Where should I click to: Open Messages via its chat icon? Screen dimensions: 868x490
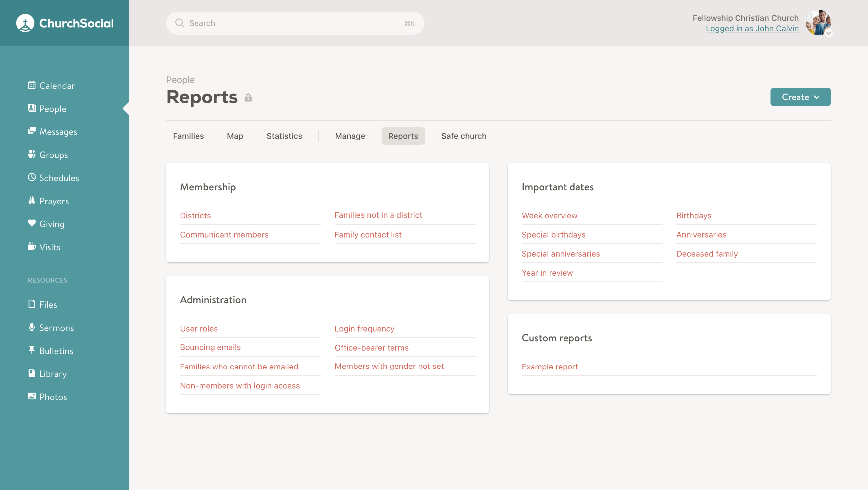tap(32, 131)
